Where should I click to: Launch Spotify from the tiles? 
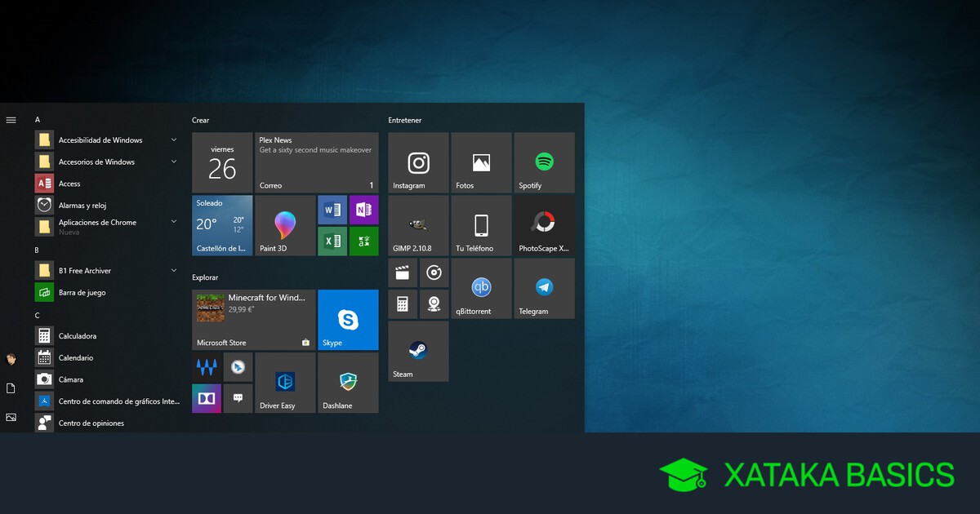pos(544,163)
